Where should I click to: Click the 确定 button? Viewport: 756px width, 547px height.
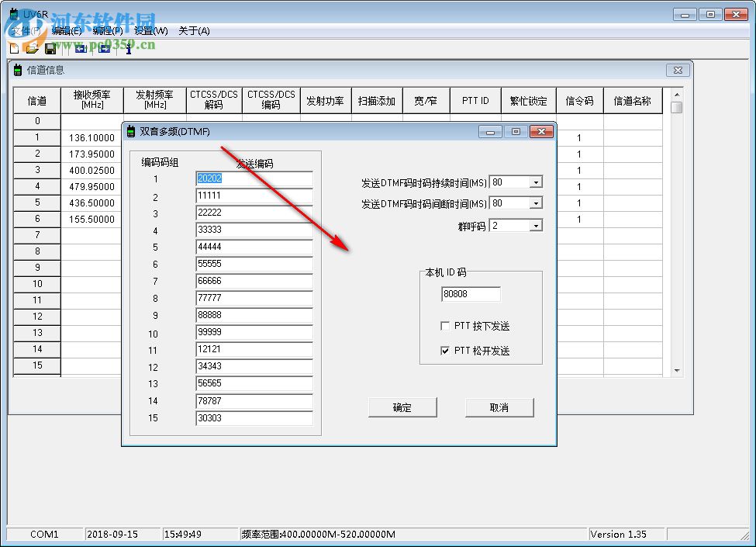coord(402,407)
